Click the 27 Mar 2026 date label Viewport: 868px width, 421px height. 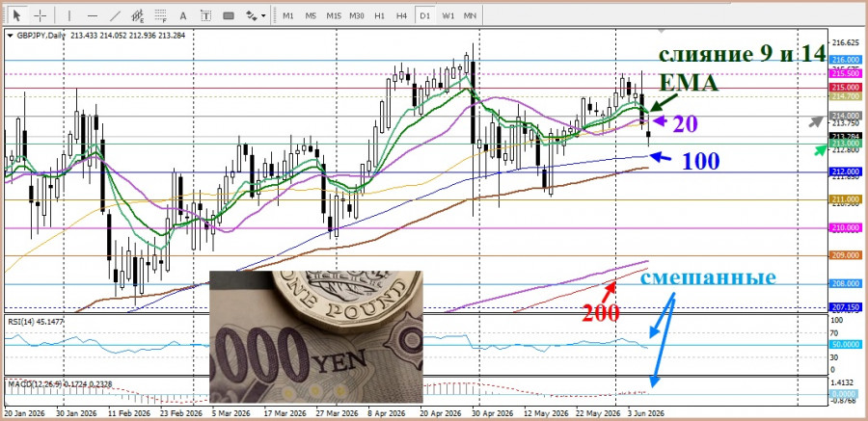coord(339,413)
